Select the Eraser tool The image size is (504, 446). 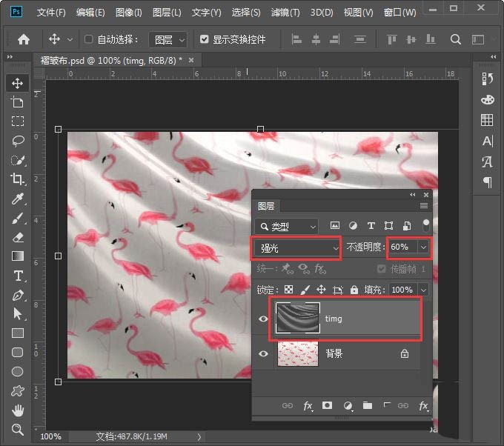(17, 238)
